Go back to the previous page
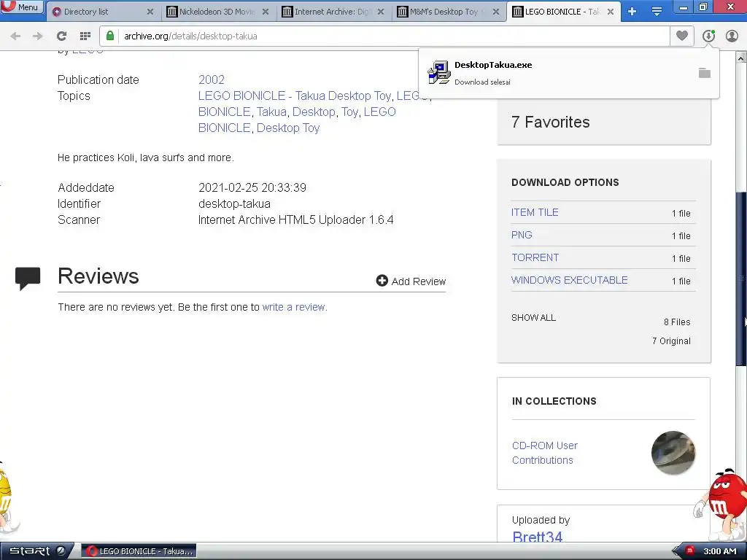747x560 pixels. pyautogui.click(x=15, y=36)
